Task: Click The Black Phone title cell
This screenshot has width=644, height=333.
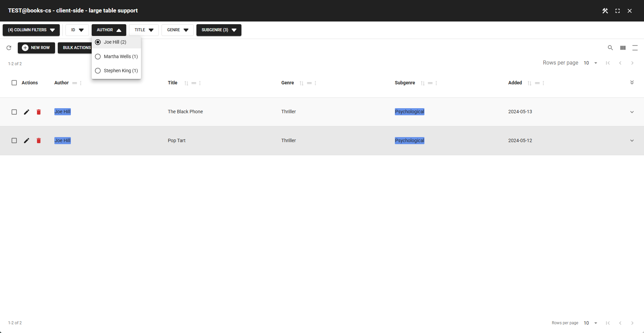Action: pos(185,112)
